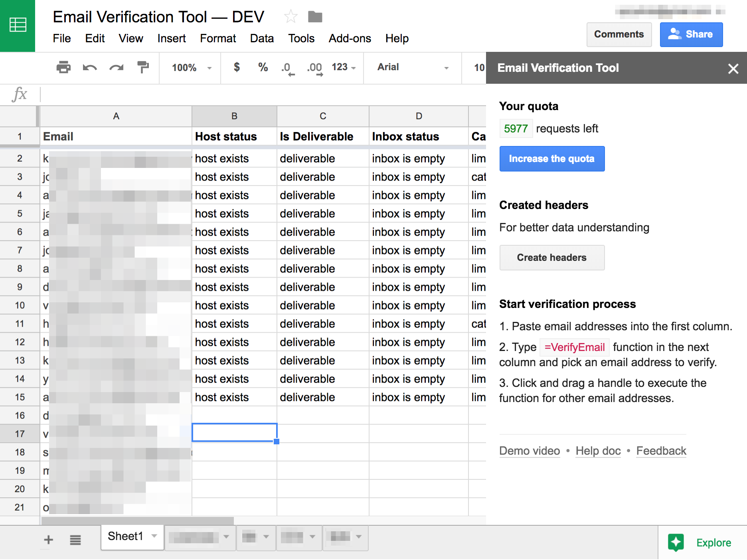Click the Print toolbar icon
The height and width of the screenshot is (560, 747).
point(63,67)
